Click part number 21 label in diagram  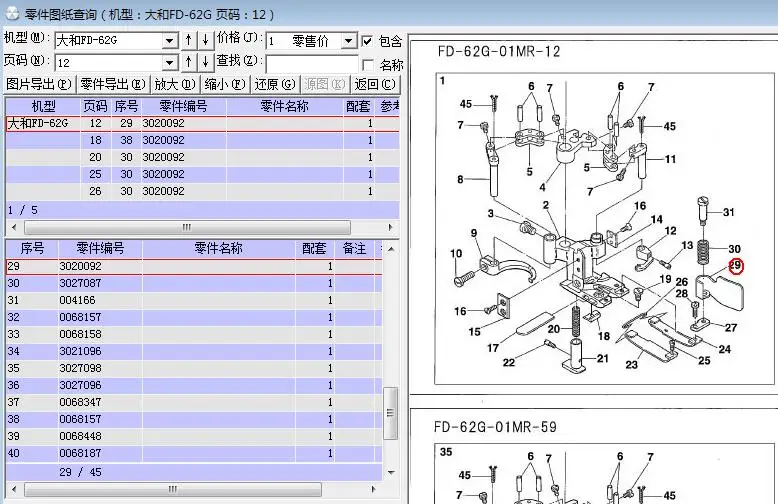[602, 358]
